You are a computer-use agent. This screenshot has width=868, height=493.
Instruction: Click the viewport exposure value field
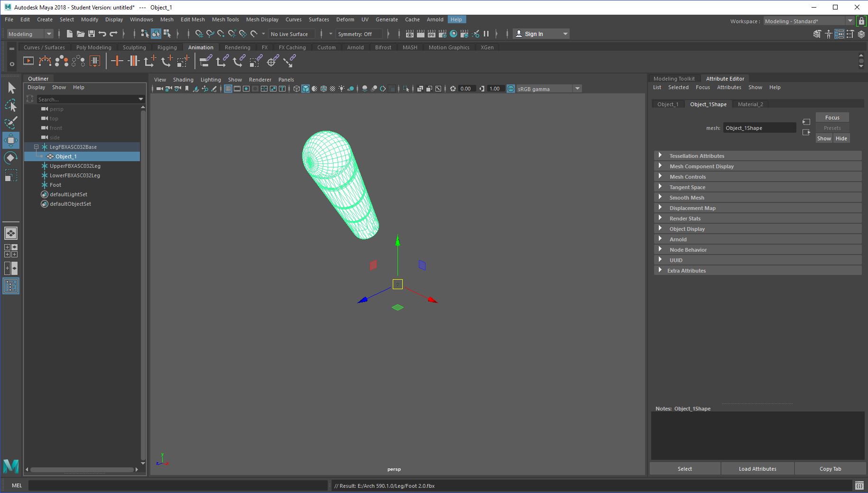pos(467,89)
